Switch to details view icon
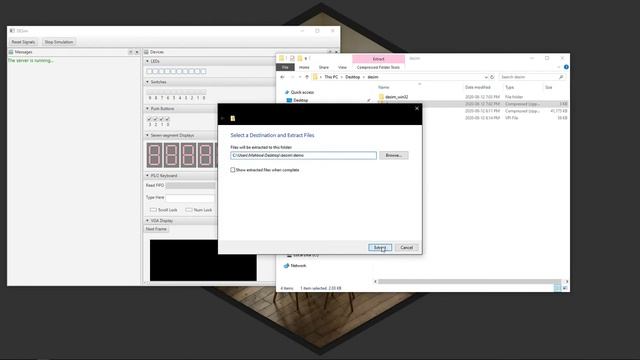This screenshot has width=640, height=360. [557, 288]
